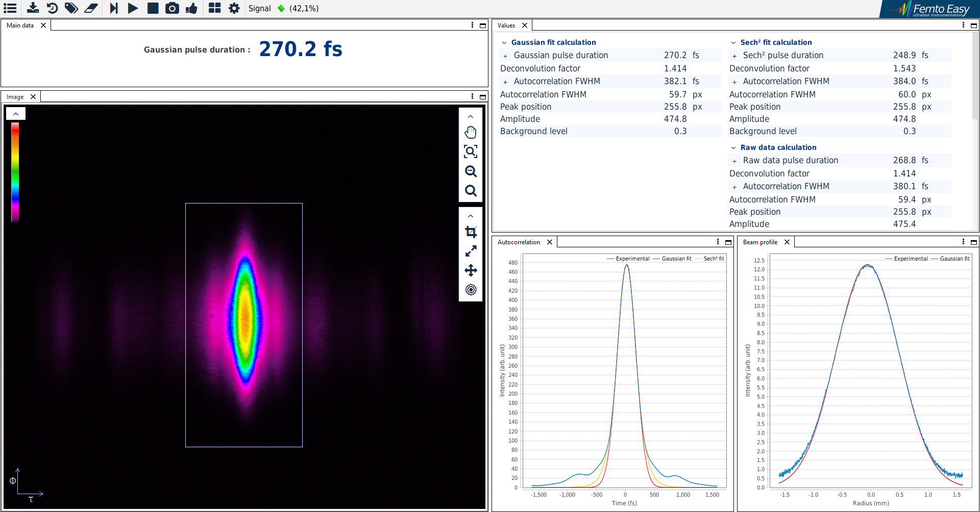Click the crop tool on image
Image resolution: width=980 pixels, height=512 pixels.
point(471,232)
